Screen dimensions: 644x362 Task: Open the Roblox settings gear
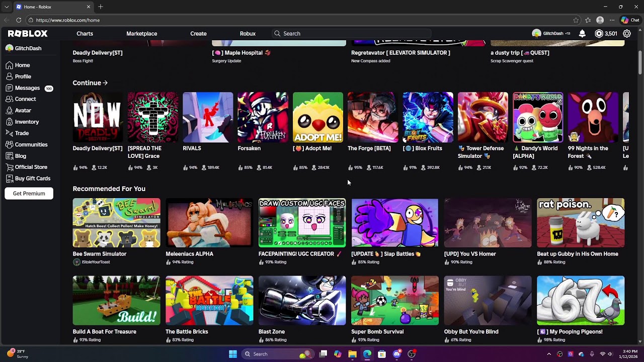(x=627, y=34)
